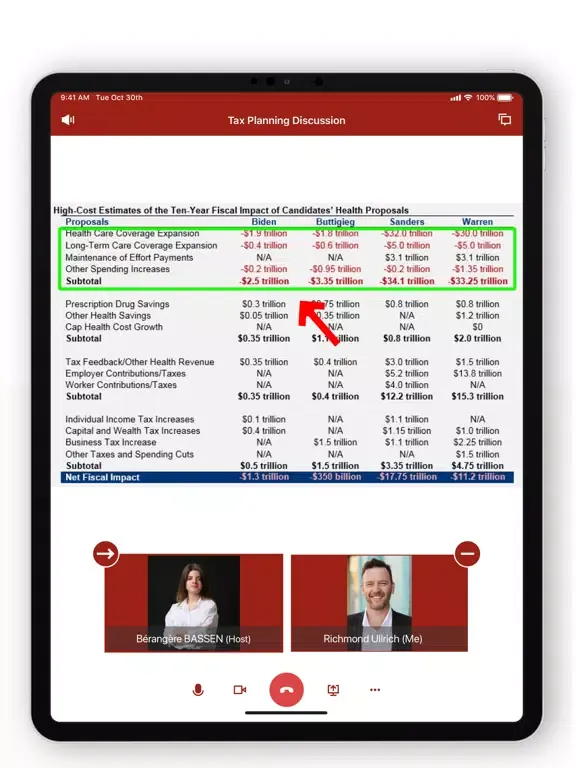Click the Proposals column header

point(87,222)
